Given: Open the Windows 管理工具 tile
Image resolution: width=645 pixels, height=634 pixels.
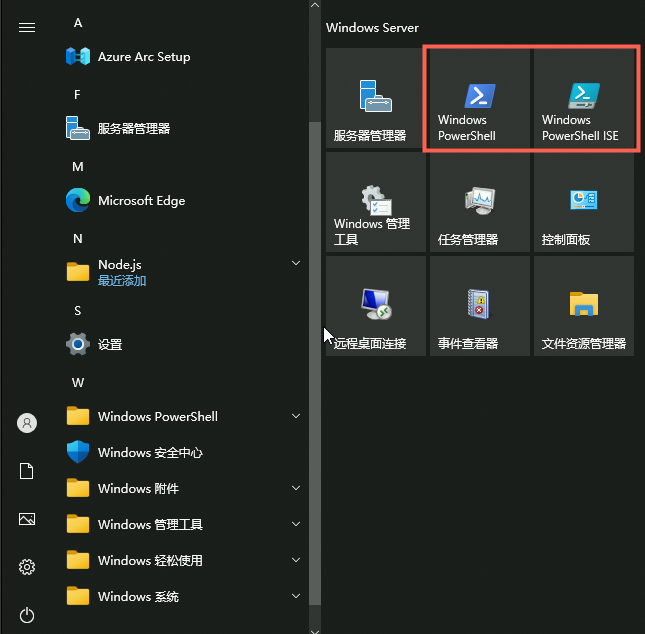Looking at the screenshot, I should point(376,202).
